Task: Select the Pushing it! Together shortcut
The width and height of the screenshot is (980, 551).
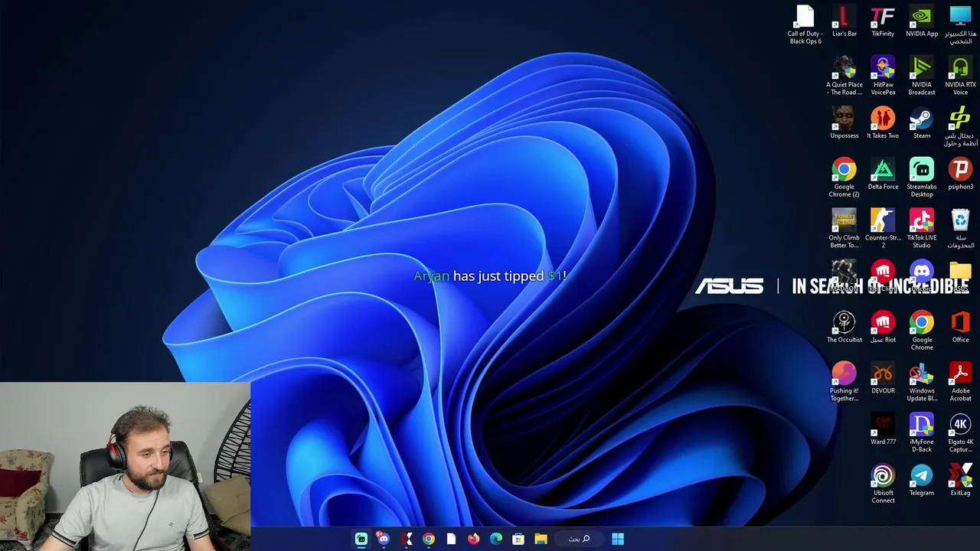Action: click(844, 382)
